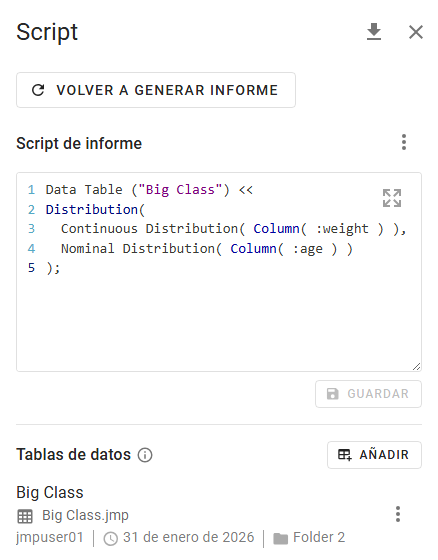Screen dimensions: 438x560
Task: Click the resize handle of the script editor
Action: coord(417,366)
